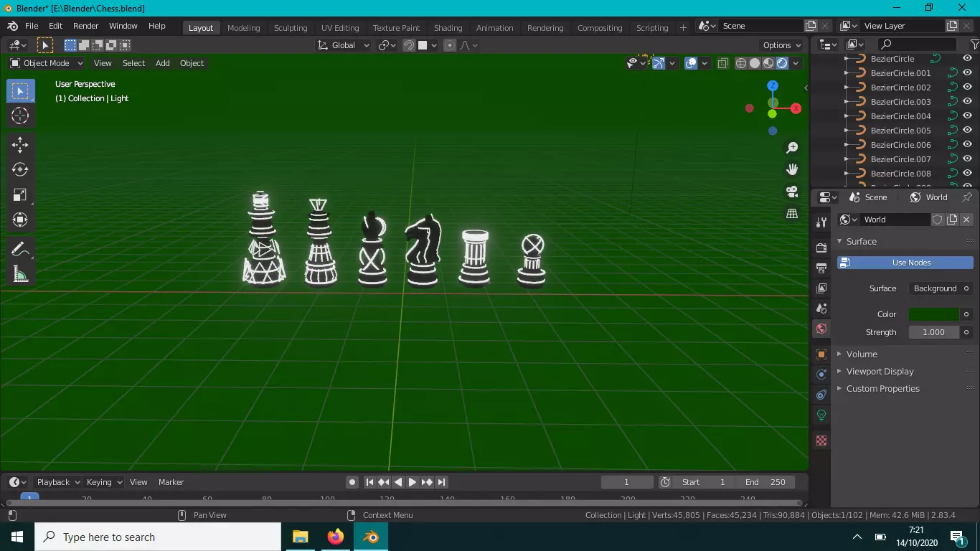The height and width of the screenshot is (551, 980).
Task: Click the outliner filter funnel icon
Action: tap(975, 44)
